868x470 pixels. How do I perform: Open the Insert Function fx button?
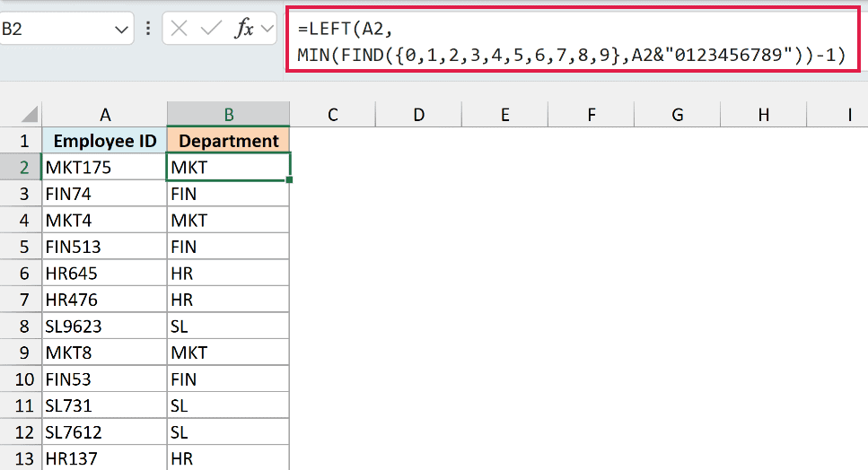tap(243, 28)
